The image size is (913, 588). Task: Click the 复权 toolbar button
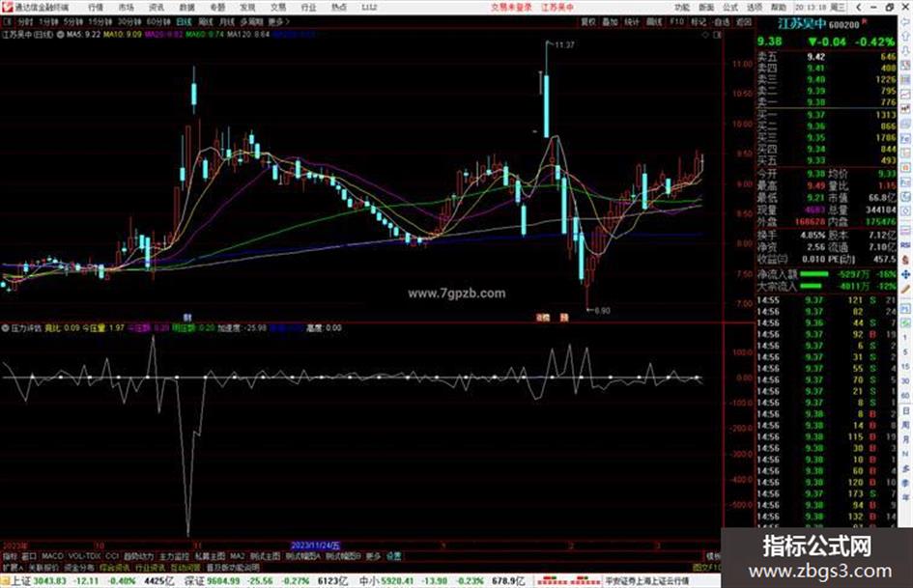click(588, 21)
